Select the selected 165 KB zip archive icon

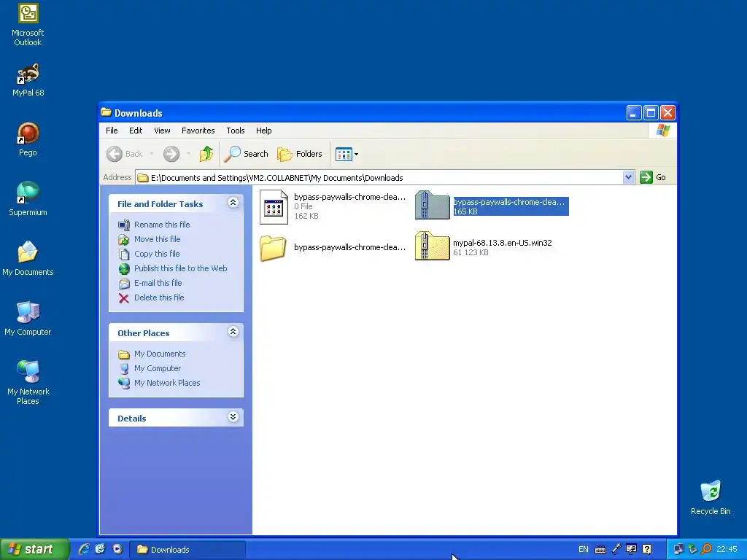click(432, 205)
